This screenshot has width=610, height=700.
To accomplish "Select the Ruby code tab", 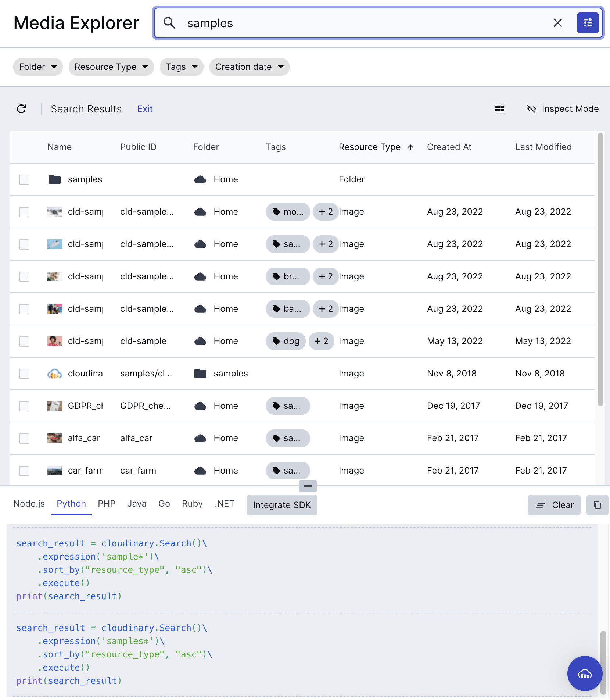I will click(x=192, y=504).
